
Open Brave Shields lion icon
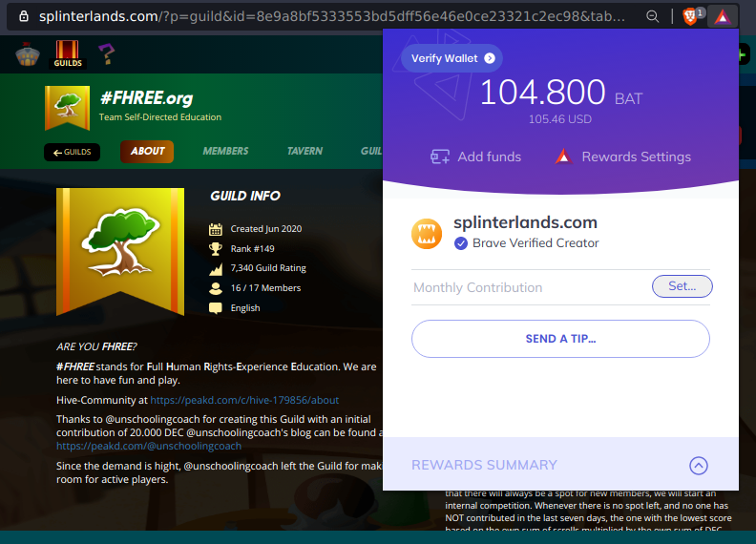tap(690, 17)
